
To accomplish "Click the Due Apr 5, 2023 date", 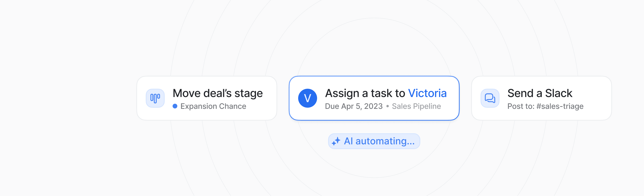I will [354, 106].
